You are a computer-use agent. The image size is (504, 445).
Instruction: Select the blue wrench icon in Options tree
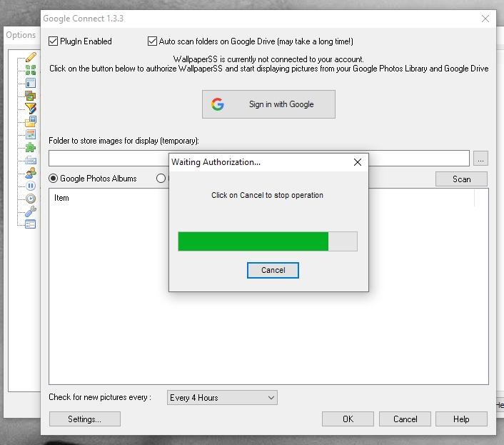point(31,211)
